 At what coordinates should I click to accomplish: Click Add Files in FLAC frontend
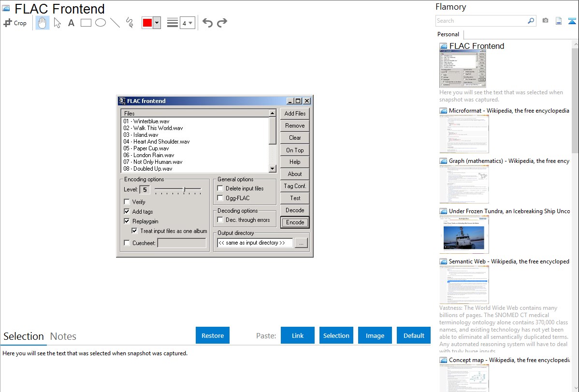tap(295, 114)
